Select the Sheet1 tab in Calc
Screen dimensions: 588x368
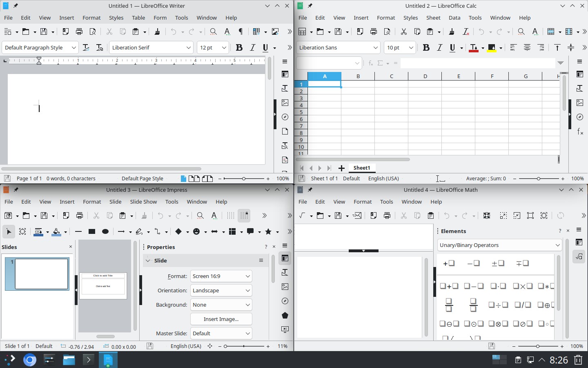pos(361,168)
